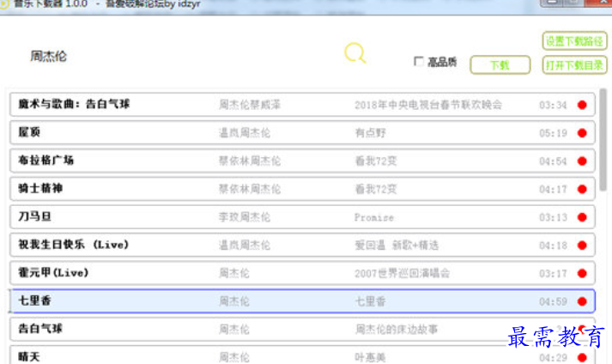The height and width of the screenshot is (364, 612).
Task: Click the red dot for 七里香
Action: point(582,301)
